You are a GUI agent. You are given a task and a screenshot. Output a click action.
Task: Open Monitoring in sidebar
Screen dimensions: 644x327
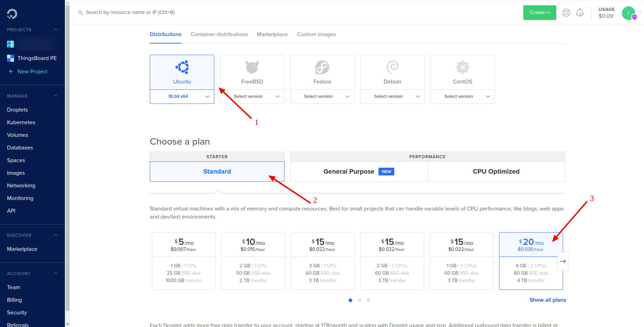20,198
